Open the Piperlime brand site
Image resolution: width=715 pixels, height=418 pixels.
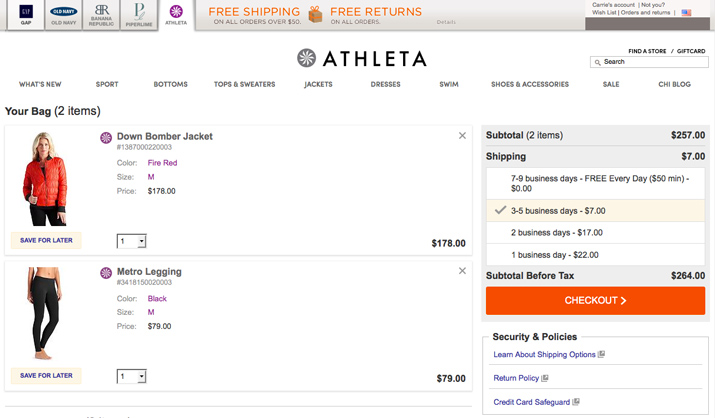[139, 14]
